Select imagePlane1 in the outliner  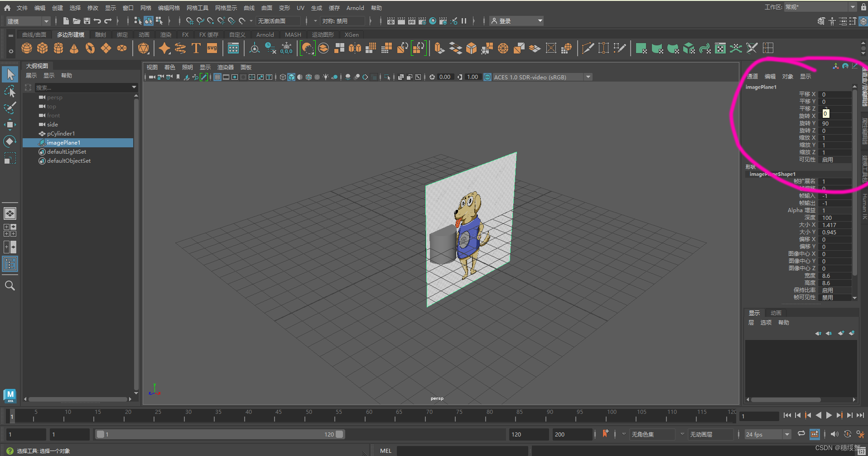(x=78, y=143)
